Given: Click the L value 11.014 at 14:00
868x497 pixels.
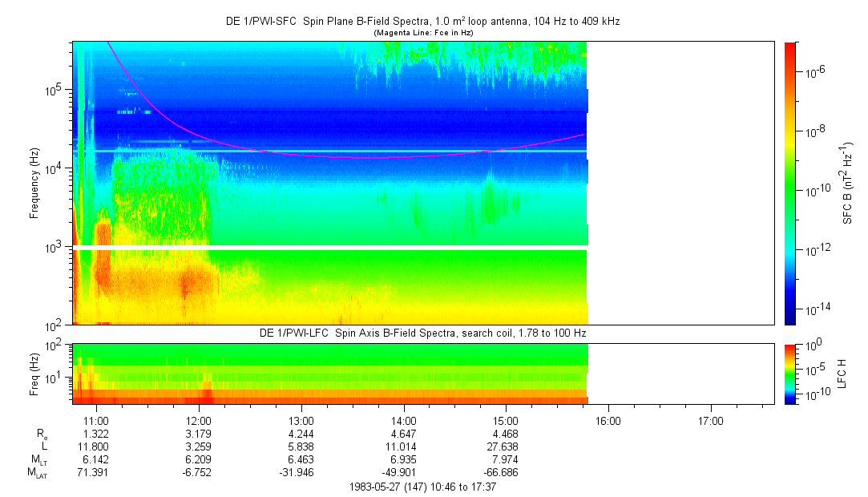Looking at the screenshot, I should 403,446.
